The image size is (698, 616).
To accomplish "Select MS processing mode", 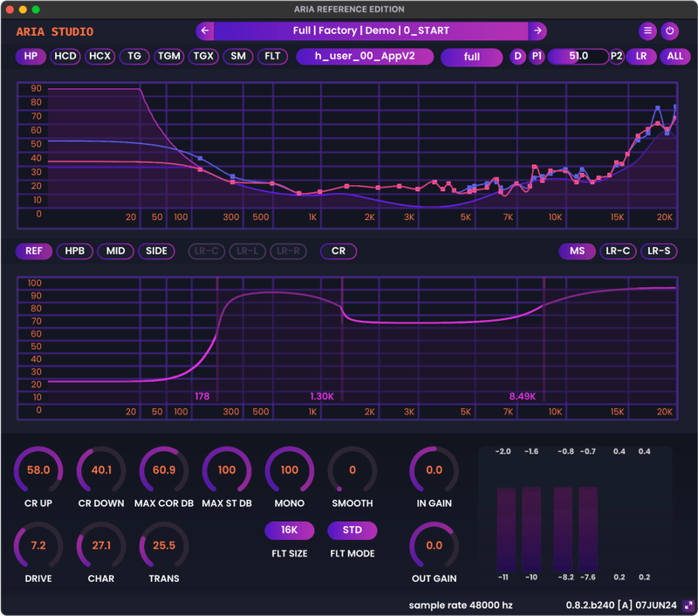I will click(x=578, y=251).
